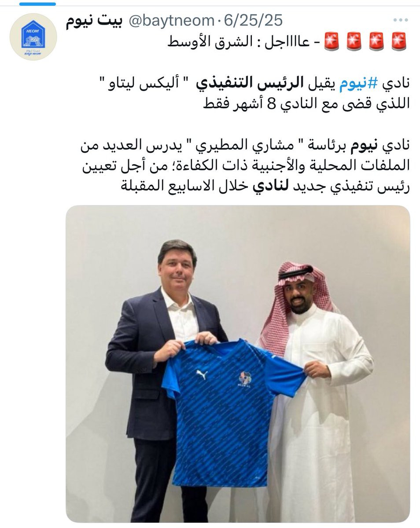Image resolution: width=420 pixels, height=528 pixels.
Task: Click the 6/25/25 post date
Action: coord(254,20)
